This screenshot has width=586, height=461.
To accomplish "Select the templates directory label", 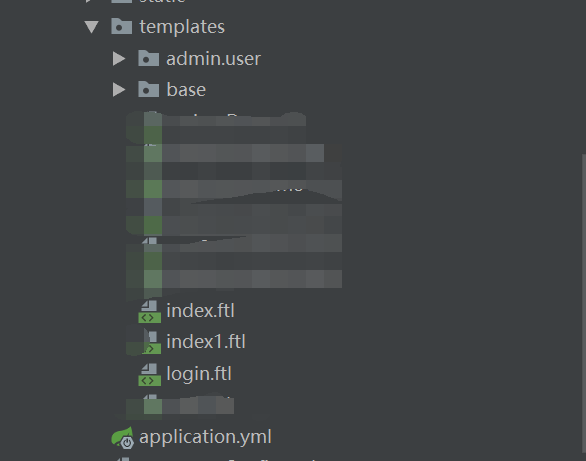I will pos(182,27).
